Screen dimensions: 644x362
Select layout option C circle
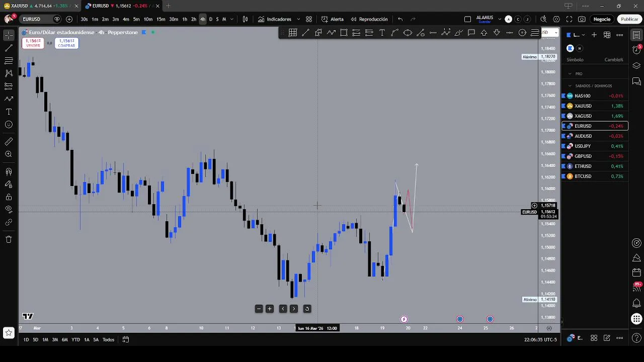[x=518, y=19]
